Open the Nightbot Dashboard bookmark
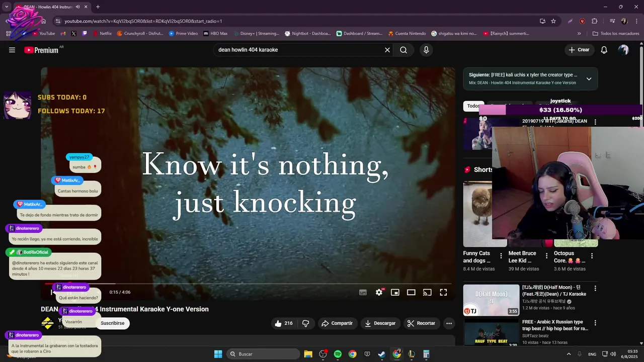Viewport: 644px width, 362px height. coord(308,34)
